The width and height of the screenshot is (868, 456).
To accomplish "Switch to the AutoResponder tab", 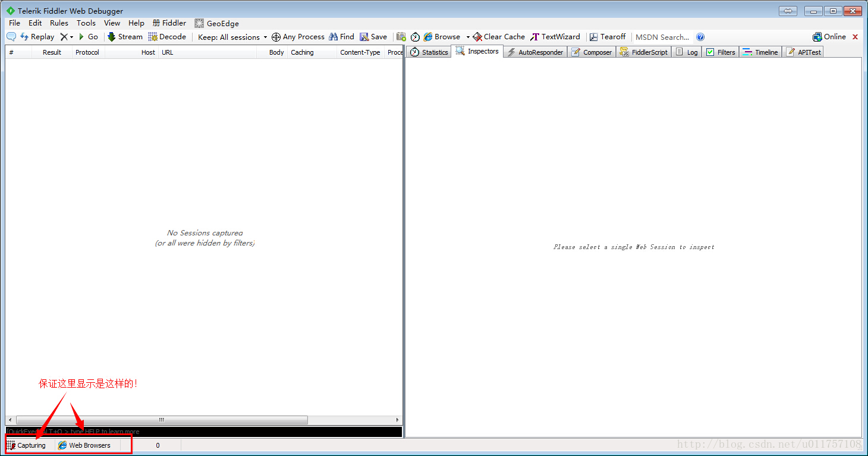I will tap(534, 52).
